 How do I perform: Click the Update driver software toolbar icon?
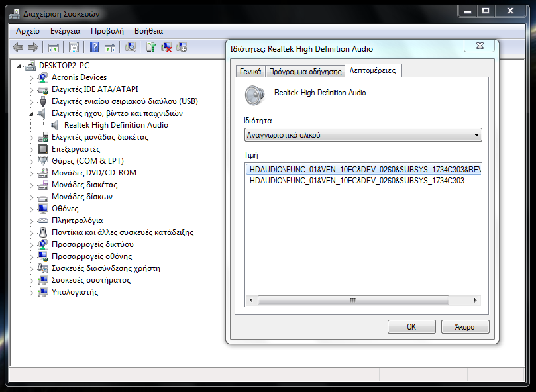[151, 47]
